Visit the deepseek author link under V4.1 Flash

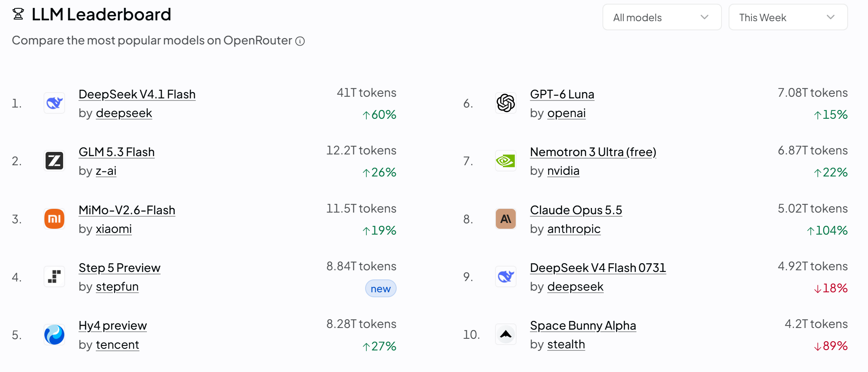[124, 113]
